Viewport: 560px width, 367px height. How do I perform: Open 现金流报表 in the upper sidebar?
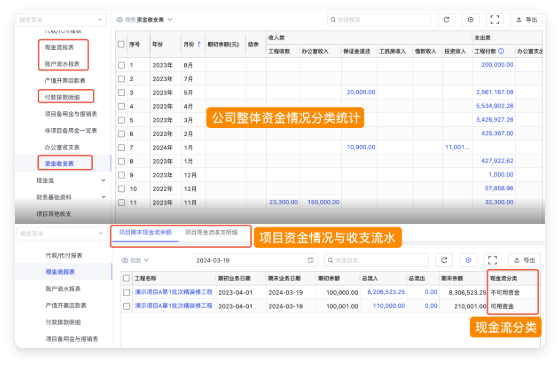[x=59, y=47]
